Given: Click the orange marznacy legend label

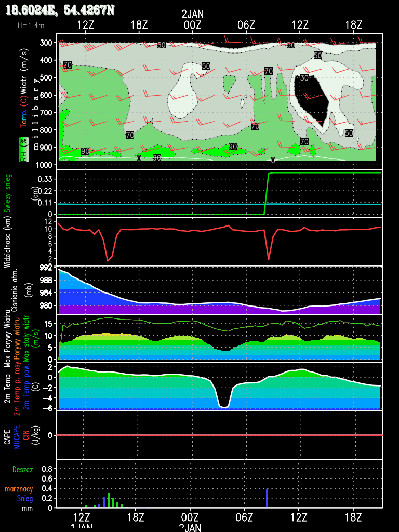Looking at the screenshot, I should tap(19, 489).
